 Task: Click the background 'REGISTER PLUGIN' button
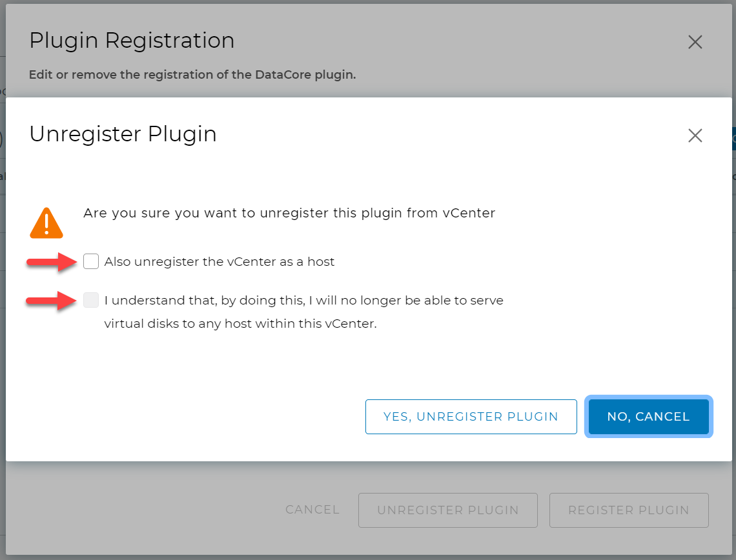coord(628,510)
